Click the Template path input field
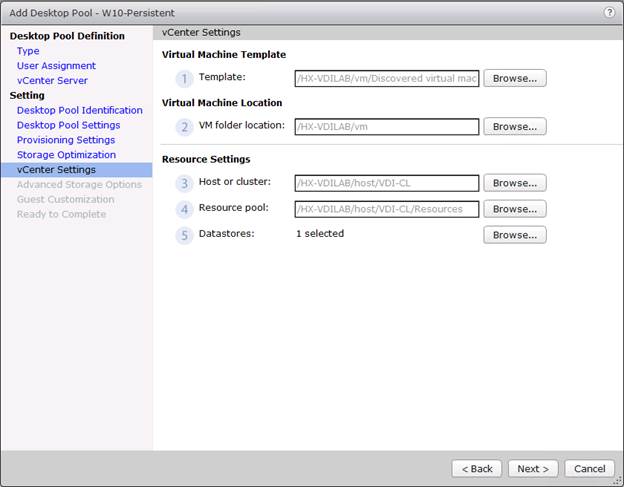 (387, 78)
